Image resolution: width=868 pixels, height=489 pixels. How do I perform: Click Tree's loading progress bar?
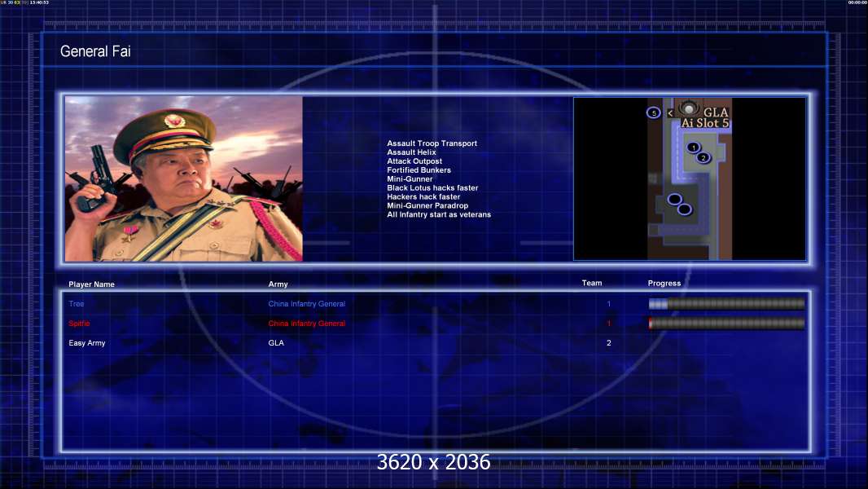click(x=727, y=303)
